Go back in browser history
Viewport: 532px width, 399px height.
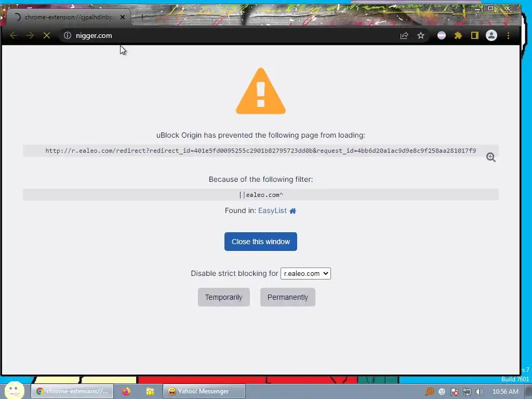click(14, 35)
